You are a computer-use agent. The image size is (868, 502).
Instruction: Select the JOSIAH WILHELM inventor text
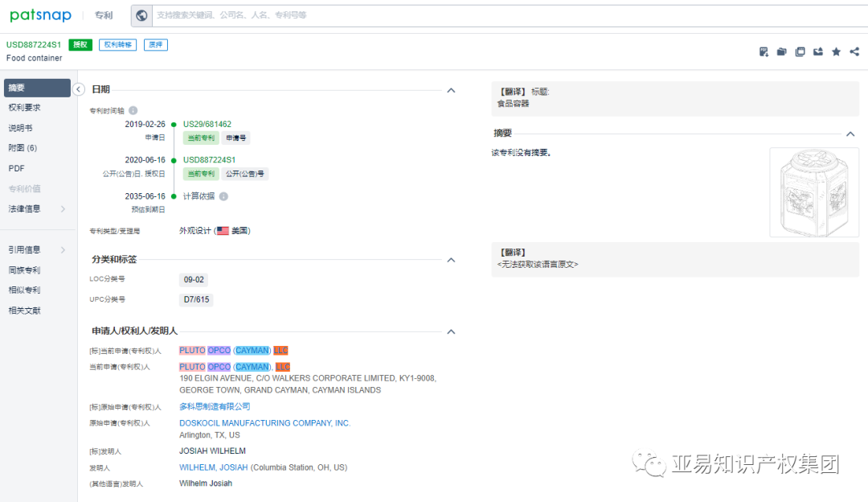click(x=212, y=451)
